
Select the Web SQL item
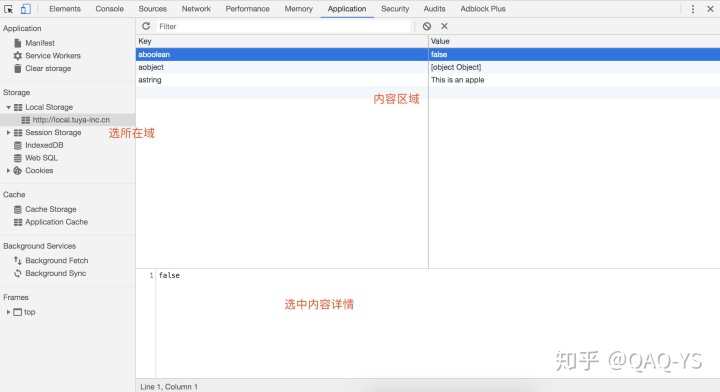[41, 158]
